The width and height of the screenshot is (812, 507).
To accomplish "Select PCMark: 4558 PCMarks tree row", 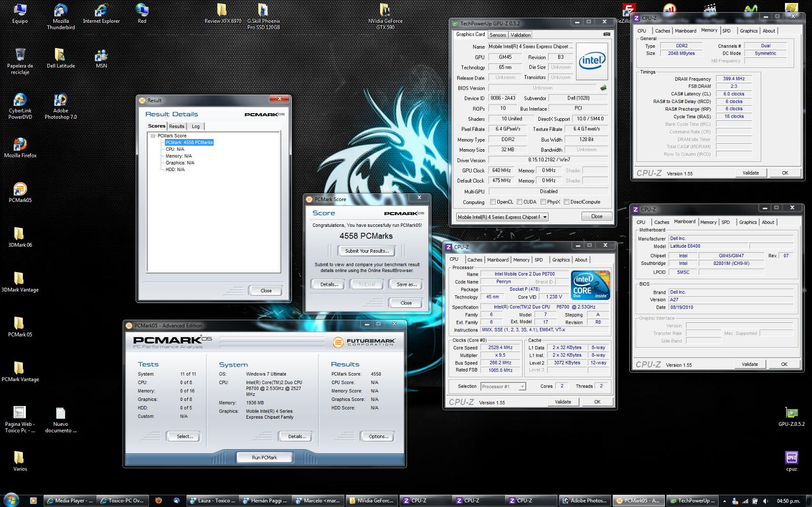I will [189, 143].
